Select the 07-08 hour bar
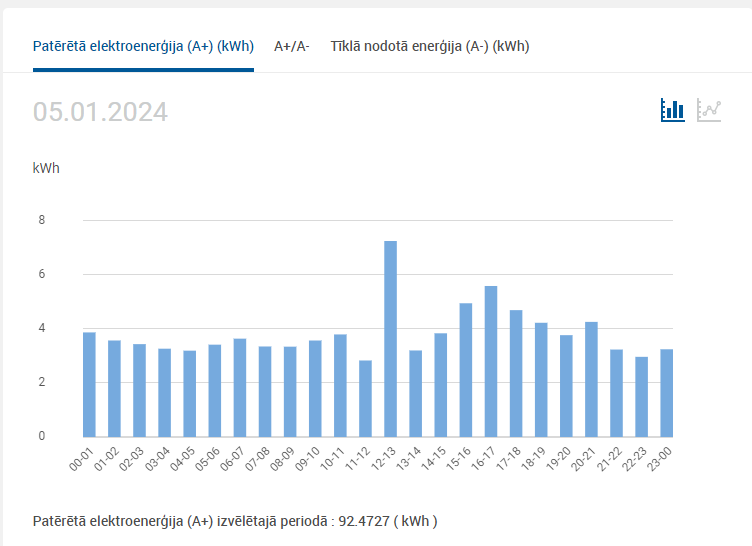The width and height of the screenshot is (752, 546). (265, 392)
